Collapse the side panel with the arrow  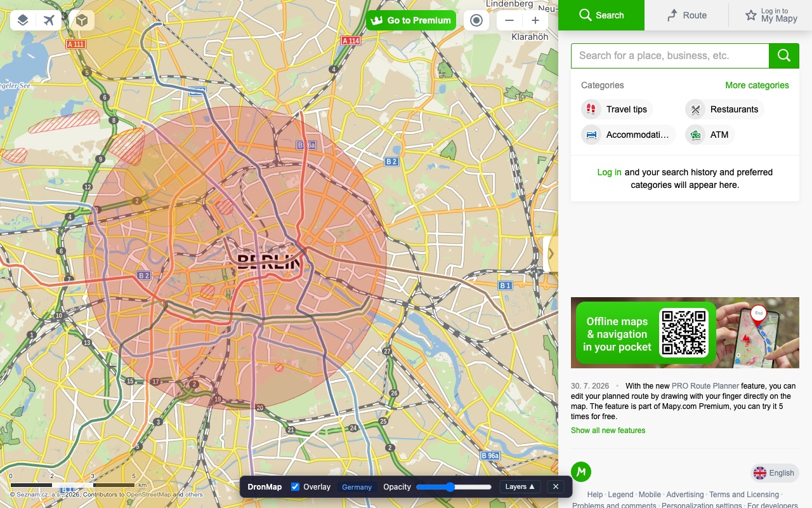coord(551,254)
